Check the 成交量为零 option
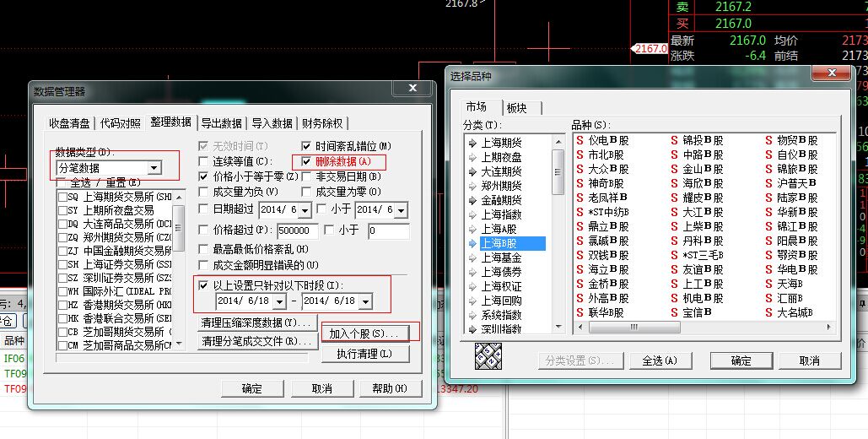The height and width of the screenshot is (439, 868). click(x=306, y=192)
